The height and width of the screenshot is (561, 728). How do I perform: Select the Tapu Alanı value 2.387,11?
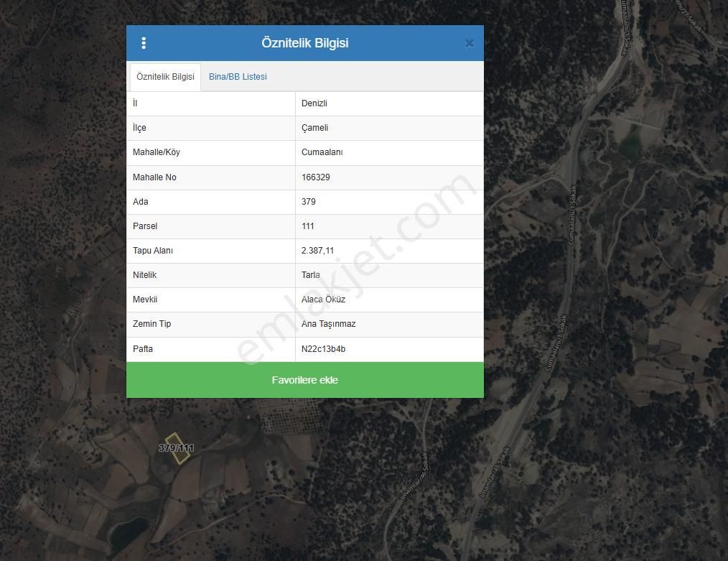pos(317,250)
